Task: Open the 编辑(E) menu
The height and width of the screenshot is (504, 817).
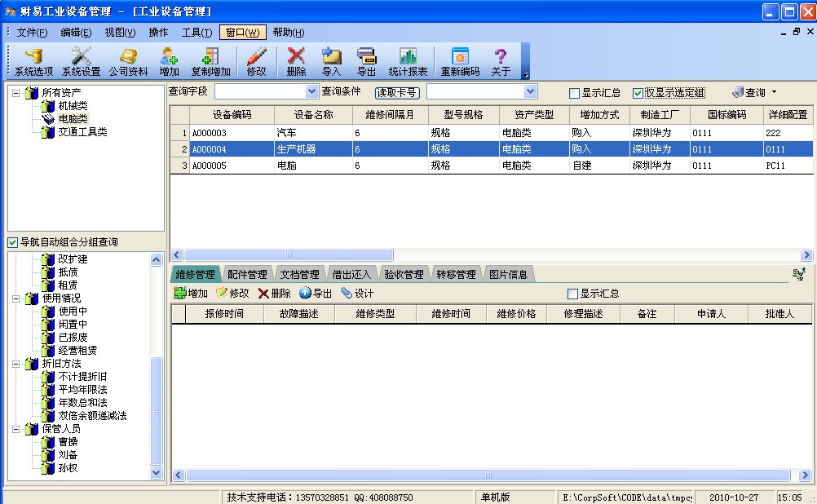Action: click(x=76, y=33)
